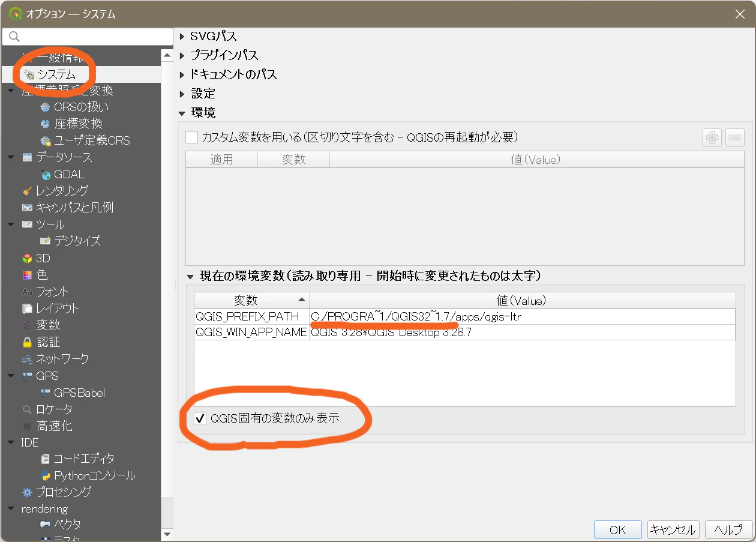
Task: Uncheck QGIS固有の変数のみ表示
Action: 200,418
